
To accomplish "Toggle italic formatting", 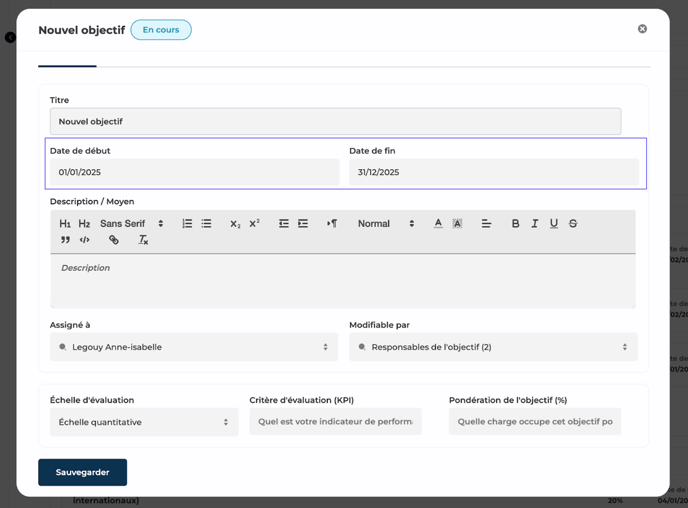I will [x=535, y=224].
